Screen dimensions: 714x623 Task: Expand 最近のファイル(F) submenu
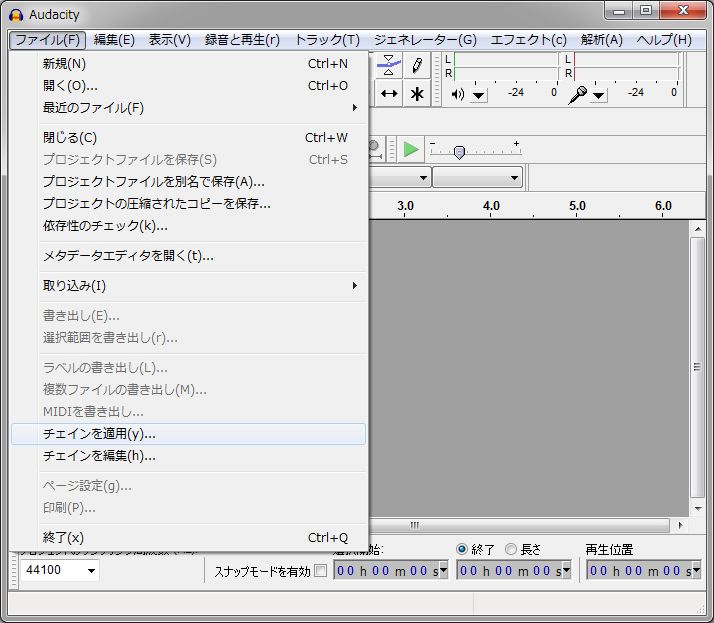click(189, 107)
